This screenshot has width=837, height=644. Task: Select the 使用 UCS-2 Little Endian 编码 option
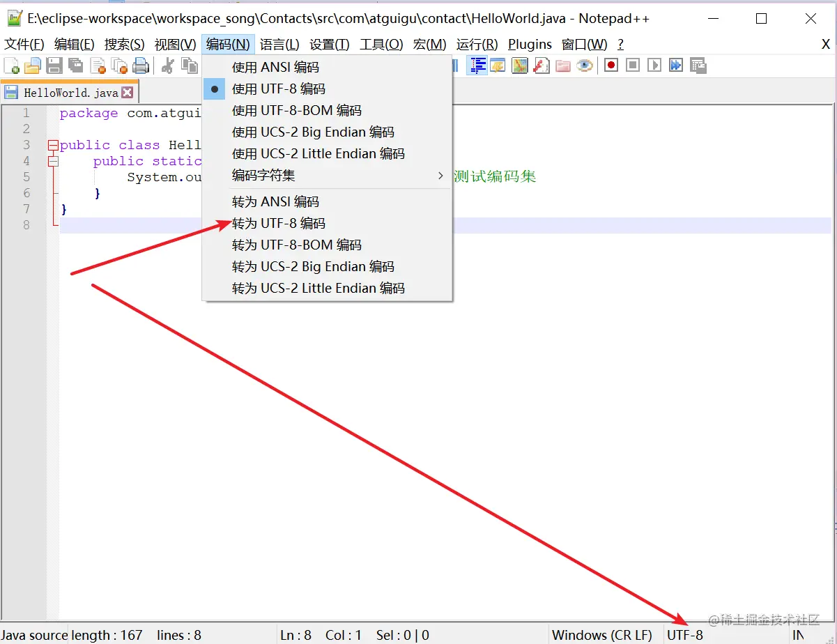328,154
